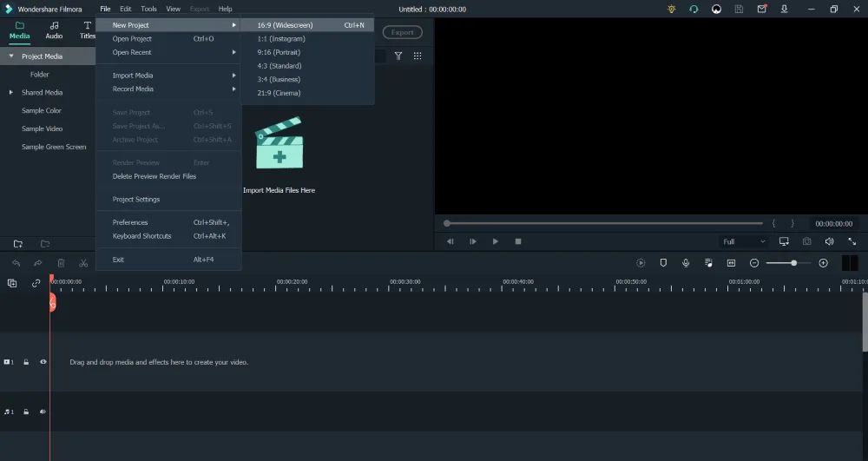Open the Edit menu
868x461 pixels.
[126, 9]
